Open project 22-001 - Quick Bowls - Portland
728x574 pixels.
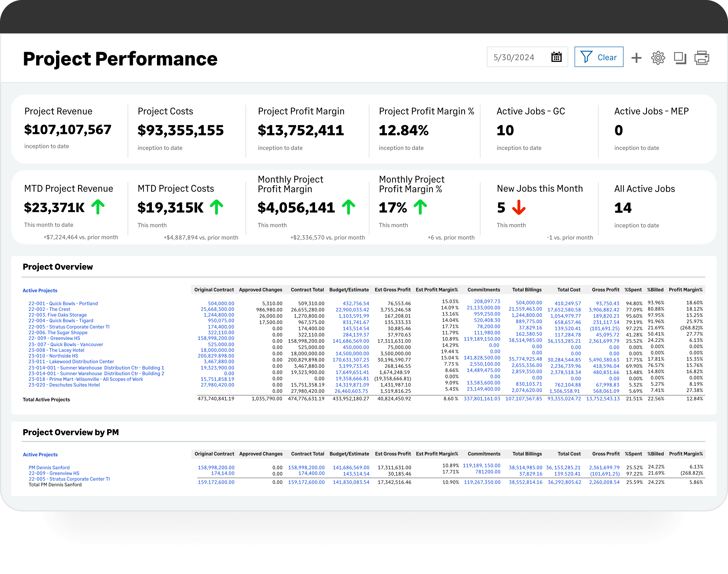pos(63,303)
